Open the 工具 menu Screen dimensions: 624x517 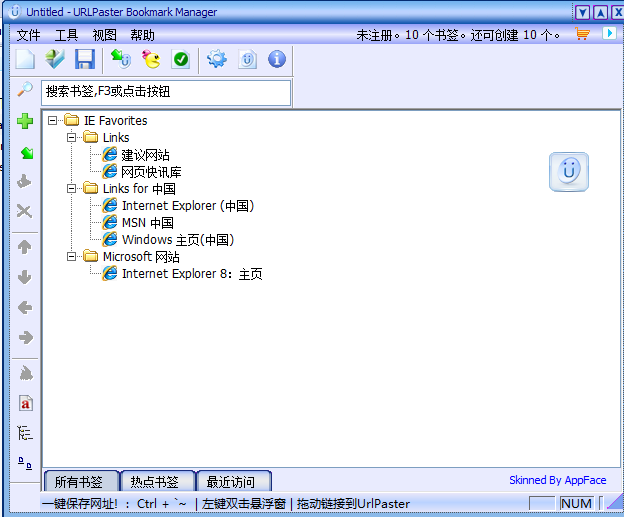(66, 35)
